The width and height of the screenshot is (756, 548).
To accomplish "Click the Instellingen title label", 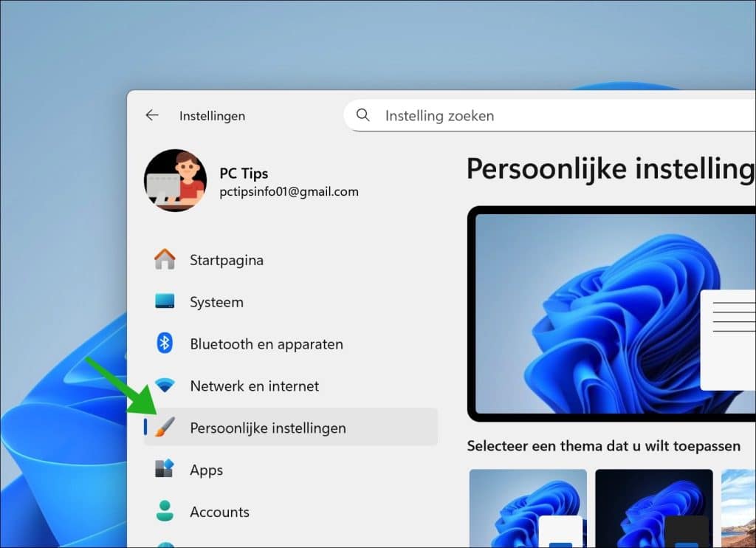I will pos(212,115).
